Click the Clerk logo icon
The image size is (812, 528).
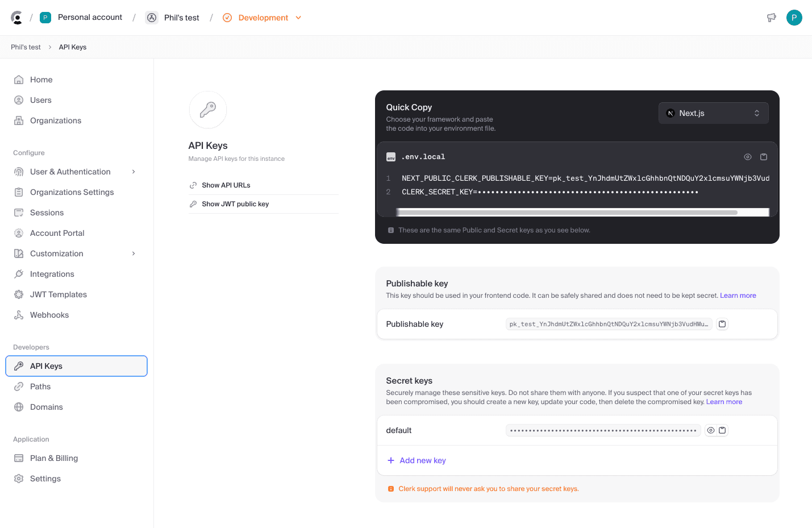pos(17,18)
